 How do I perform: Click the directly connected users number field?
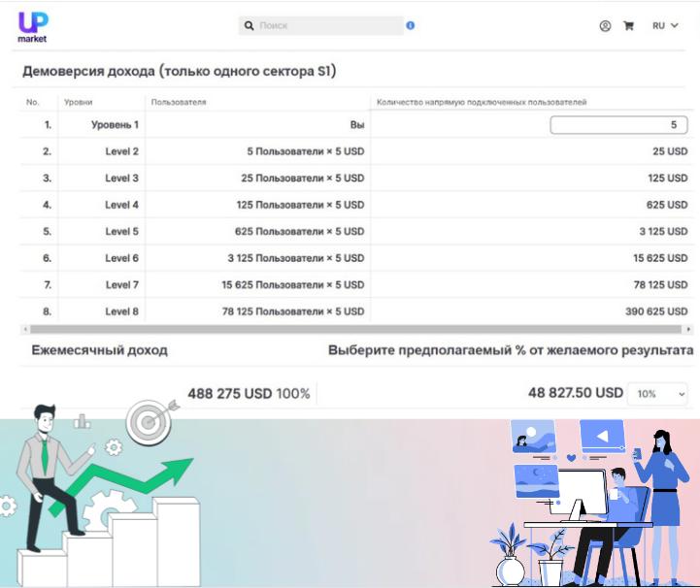coord(618,125)
